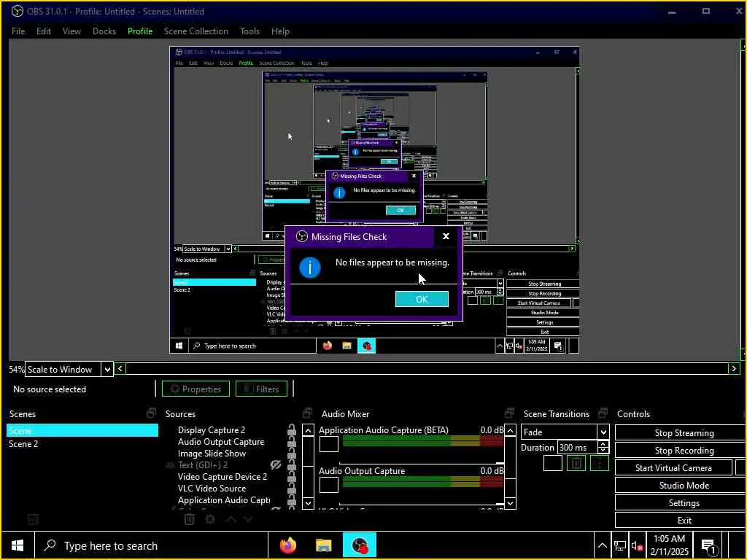
Task: Click the network tray icon
Action: [x=620, y=546]
